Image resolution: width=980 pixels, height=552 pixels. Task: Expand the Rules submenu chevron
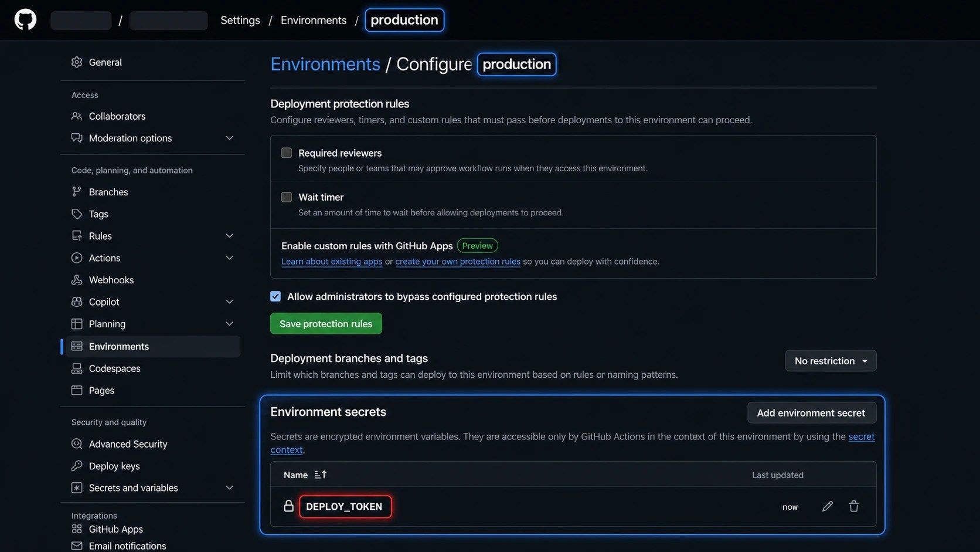[x=230, y=236]
